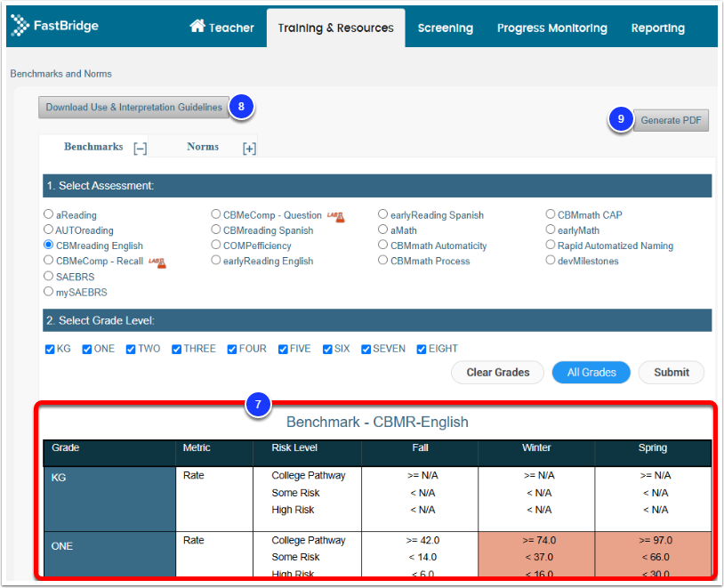Open the Screening menu
The height and width of the screenshot is (588, 724).
coord(445,28)
